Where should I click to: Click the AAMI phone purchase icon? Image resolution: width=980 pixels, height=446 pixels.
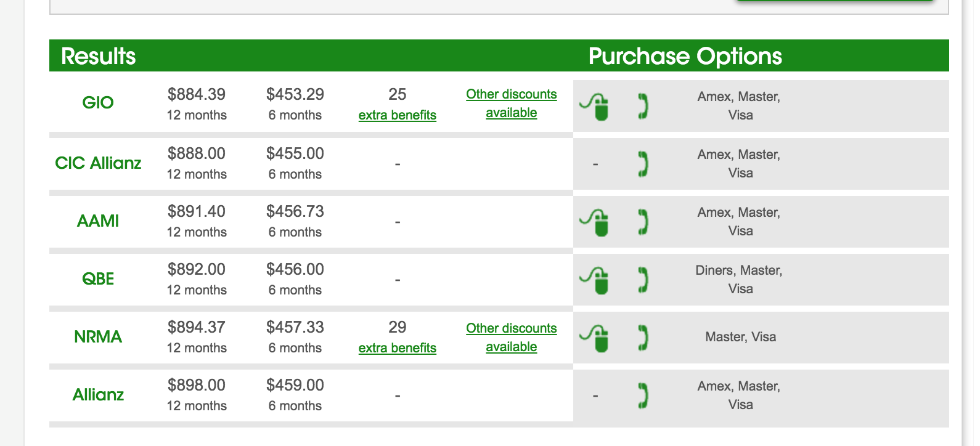(643, 222)
